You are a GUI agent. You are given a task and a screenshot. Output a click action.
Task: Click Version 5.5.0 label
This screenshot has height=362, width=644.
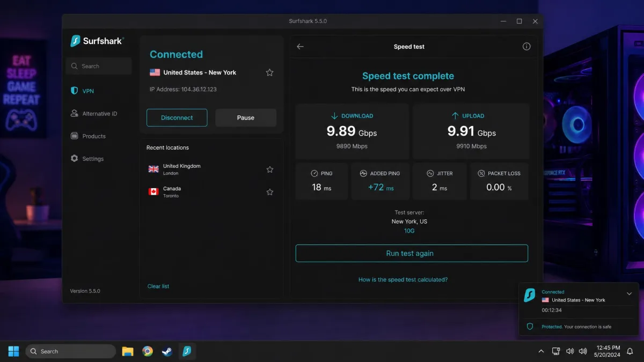click(85, 291)
